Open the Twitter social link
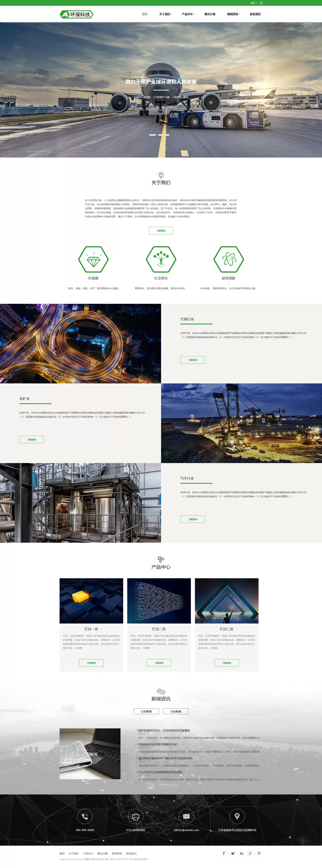Viewport: 322px width, 868px height. 232,853
